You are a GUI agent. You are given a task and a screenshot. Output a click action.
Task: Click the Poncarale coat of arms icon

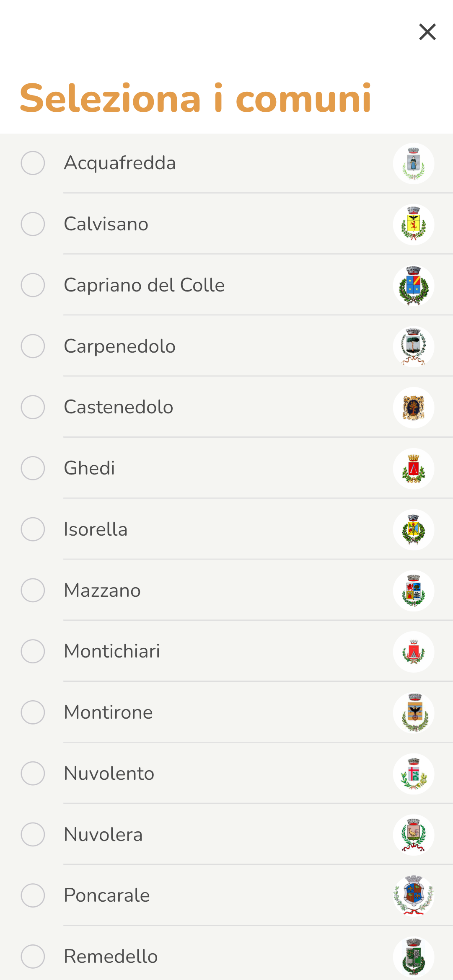click(x=413, y=896)
